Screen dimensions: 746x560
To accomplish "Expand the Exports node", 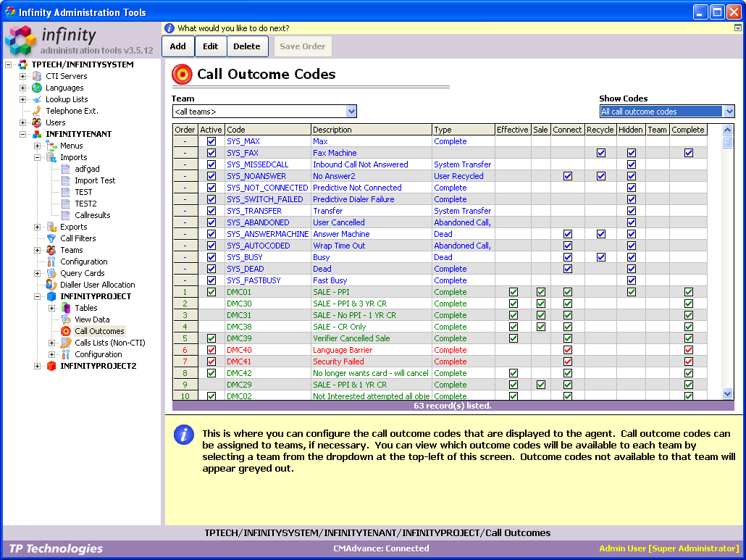I will click(x=37, y=227).
